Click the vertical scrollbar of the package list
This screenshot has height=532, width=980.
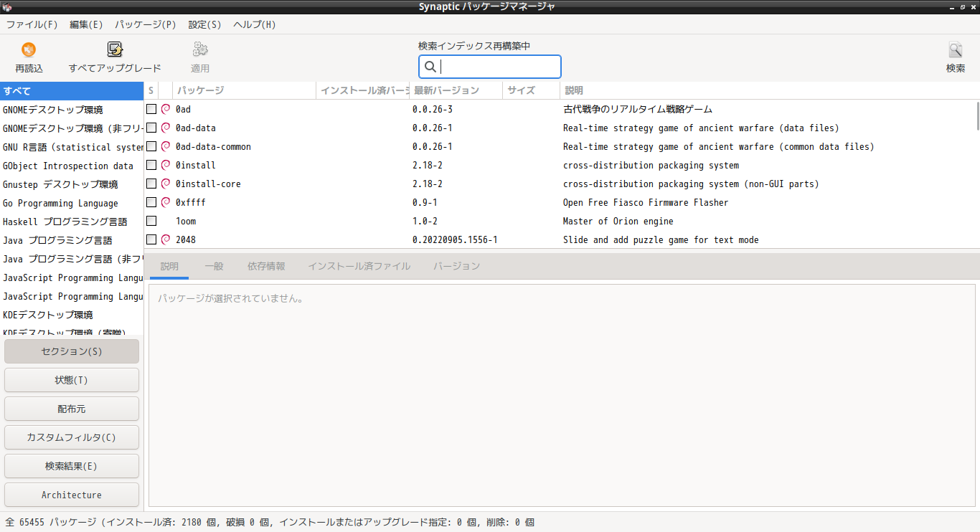[975, 115]
